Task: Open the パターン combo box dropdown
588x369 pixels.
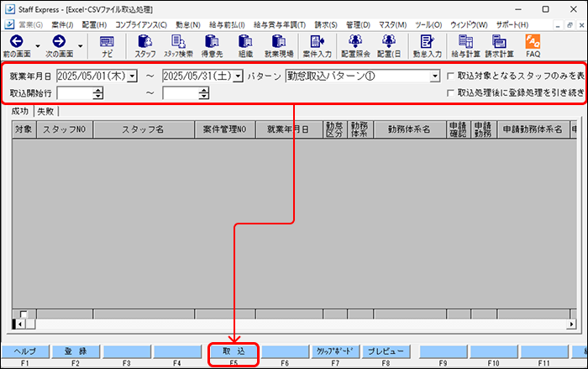Action: point(434,76)
